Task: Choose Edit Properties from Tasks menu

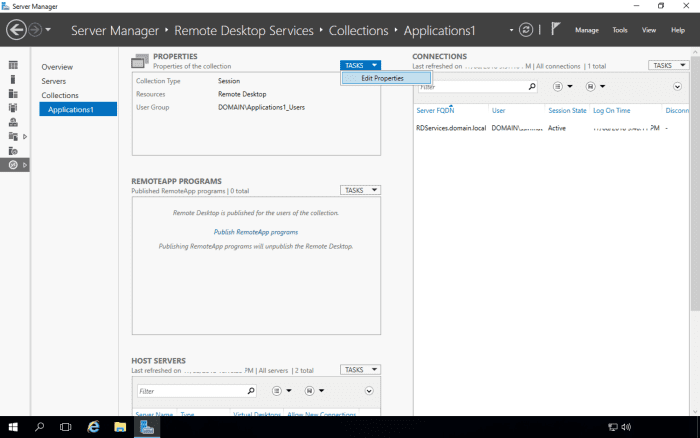Action: click(387, 78)
